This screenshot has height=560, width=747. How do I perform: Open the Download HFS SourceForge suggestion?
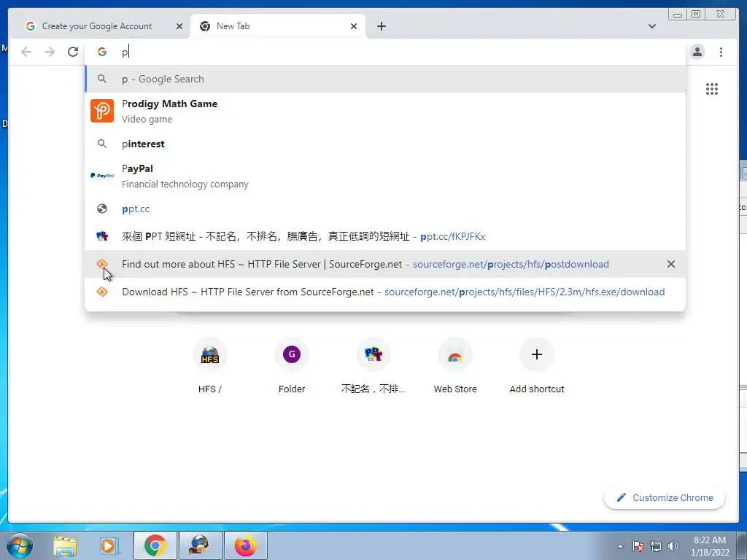(385, 292)
